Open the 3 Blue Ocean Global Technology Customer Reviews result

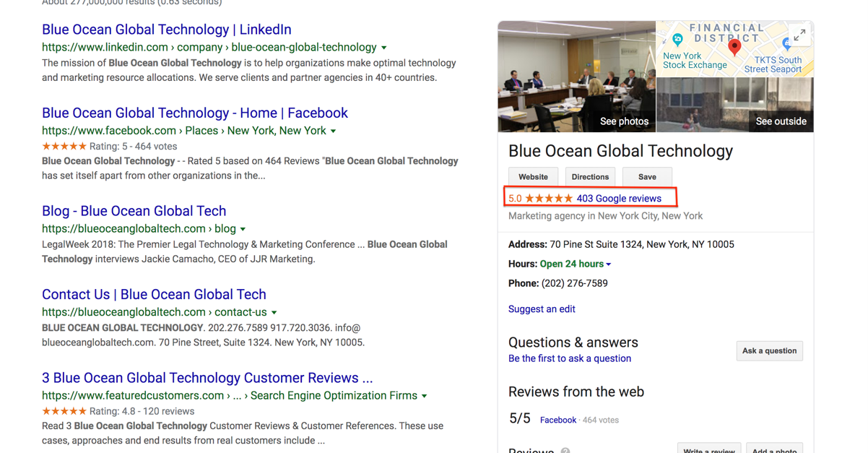pos(207,378)
